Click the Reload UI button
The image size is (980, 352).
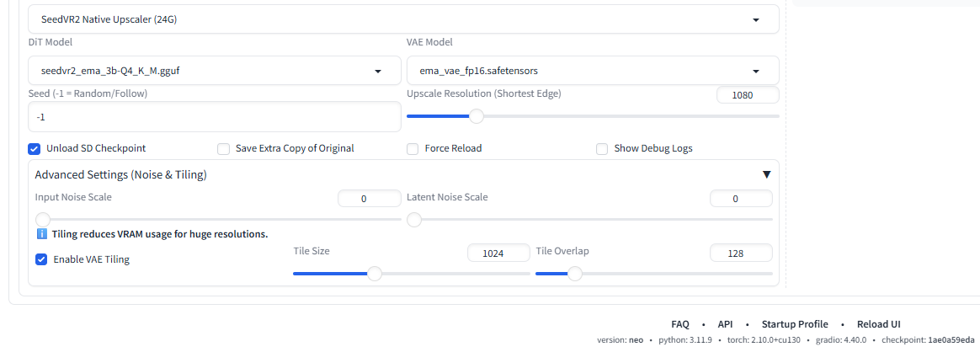click(x=879, y=324)
